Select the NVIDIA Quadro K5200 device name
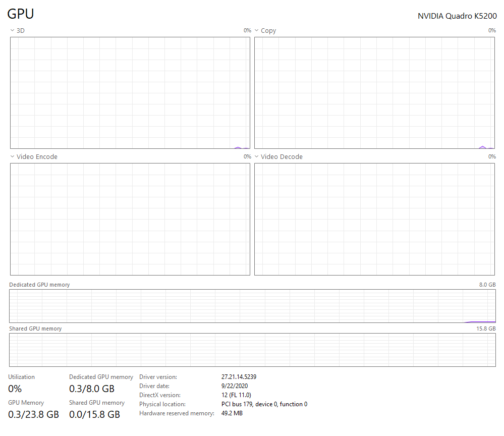 457,16
